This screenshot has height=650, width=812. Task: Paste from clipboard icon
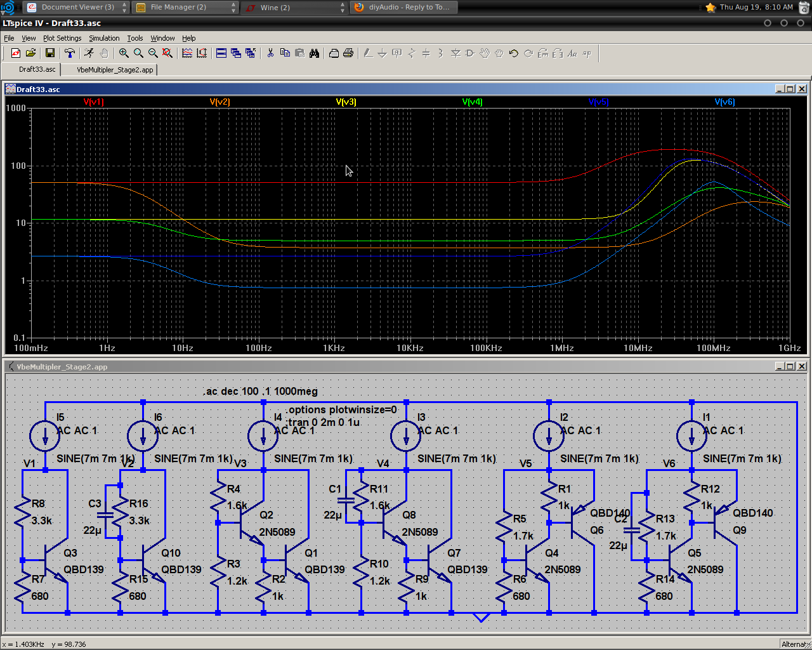coord(299,53)
